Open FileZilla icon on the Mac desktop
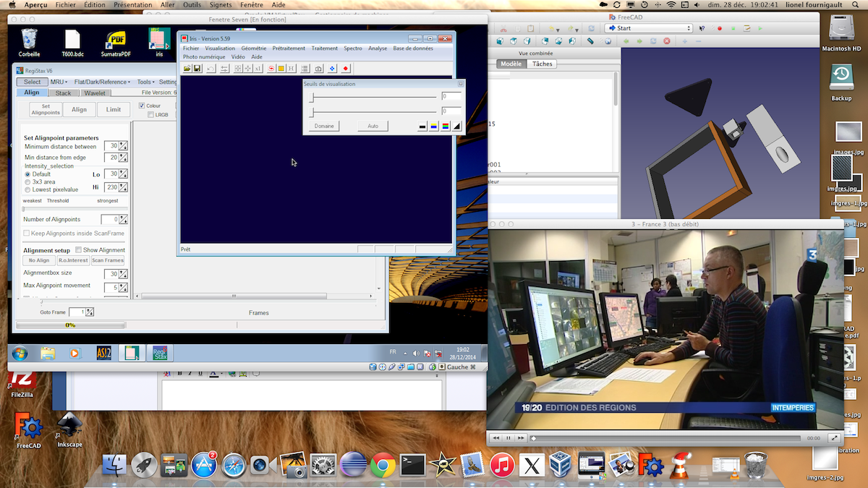This screenshot has height=488, width=868. [21, 384]
